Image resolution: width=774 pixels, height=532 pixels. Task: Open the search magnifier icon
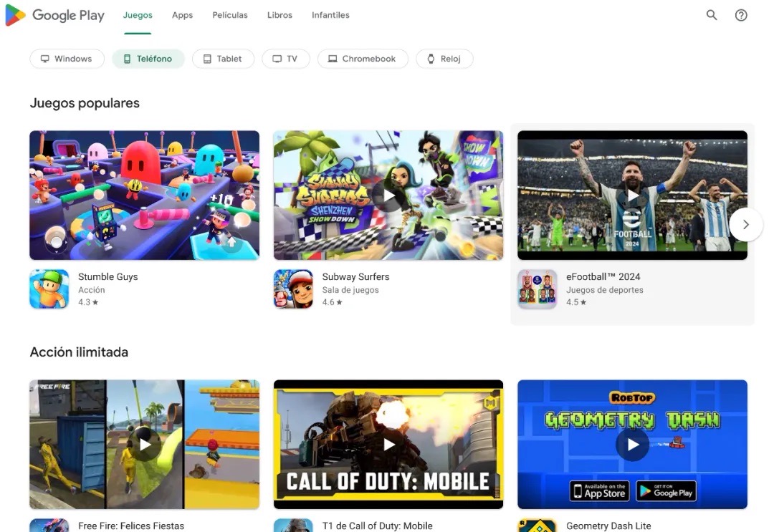coord(712,15)
